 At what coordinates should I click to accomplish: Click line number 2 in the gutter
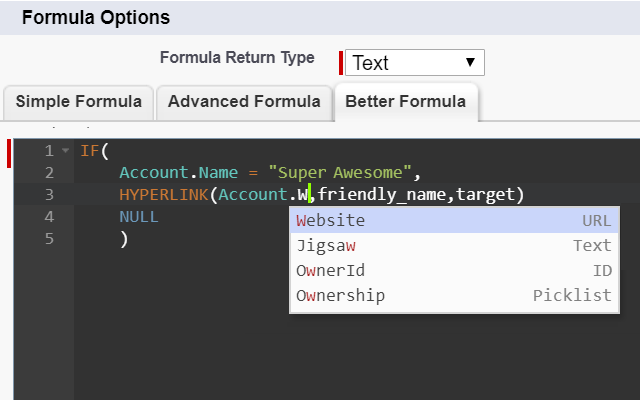click(49, 173)
